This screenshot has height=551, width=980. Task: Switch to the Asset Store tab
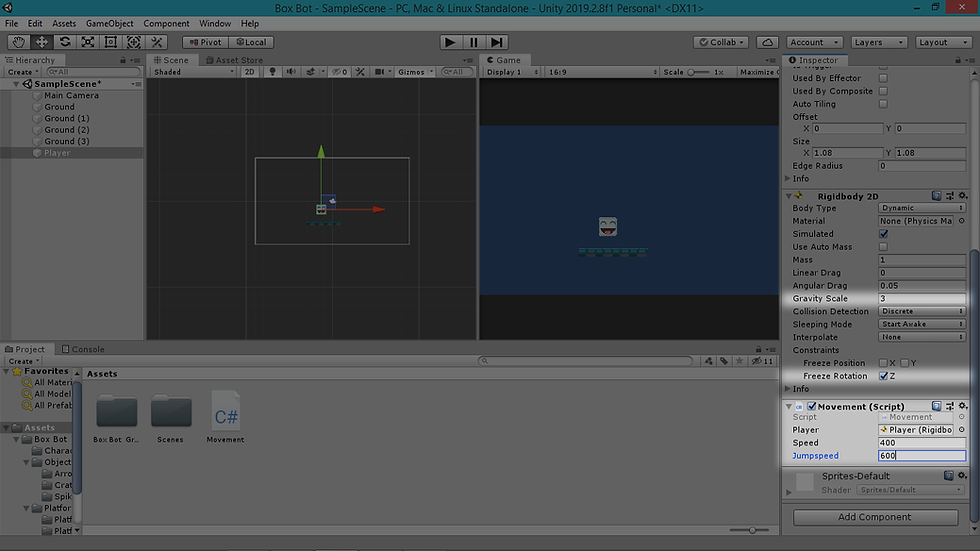(x=234, y=60)
